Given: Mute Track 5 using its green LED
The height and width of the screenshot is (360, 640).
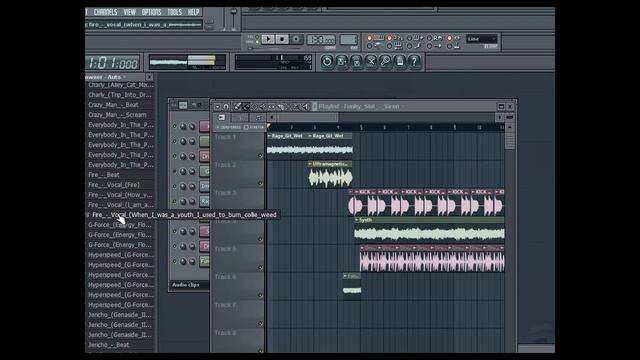Looking at the screenshot, I should click(x=260, y=267).
